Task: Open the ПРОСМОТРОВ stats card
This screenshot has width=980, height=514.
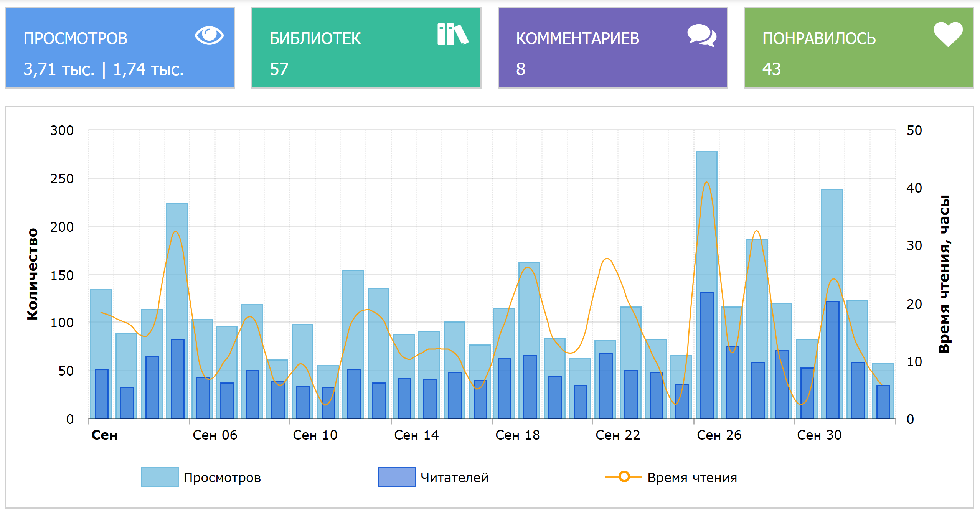Action: 120,48
